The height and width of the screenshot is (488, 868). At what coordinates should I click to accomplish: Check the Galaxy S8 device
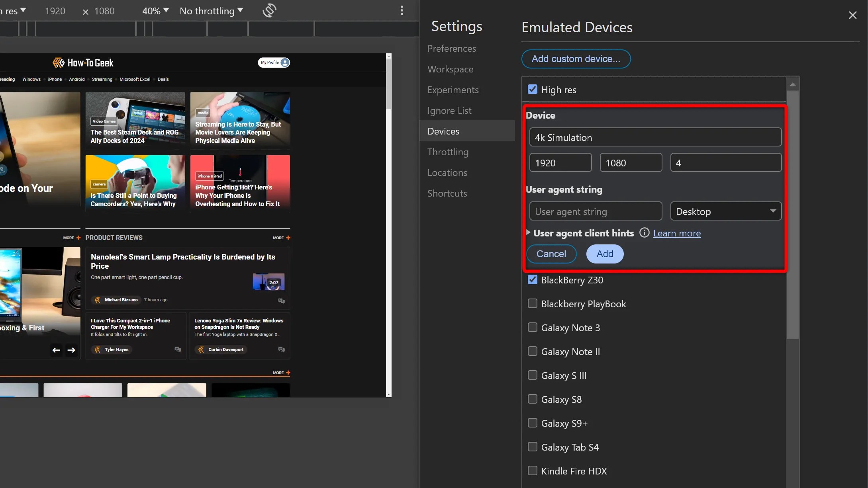533,399
